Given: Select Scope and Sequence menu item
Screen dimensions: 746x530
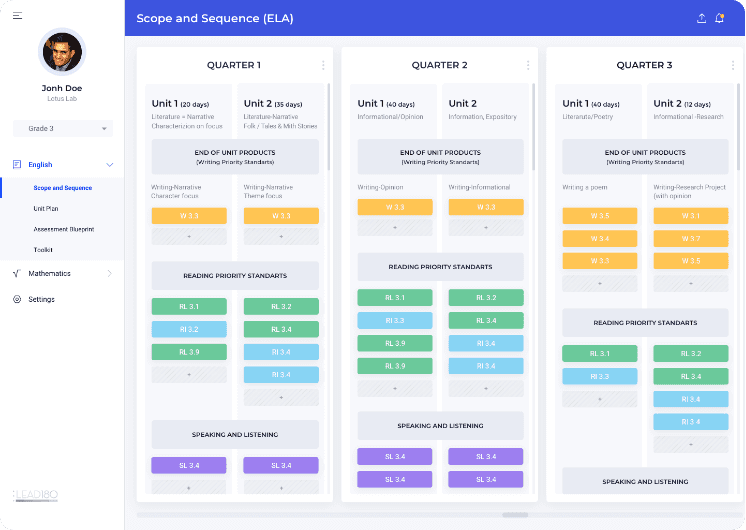Looking at the screenshot, I should (62, 188).
